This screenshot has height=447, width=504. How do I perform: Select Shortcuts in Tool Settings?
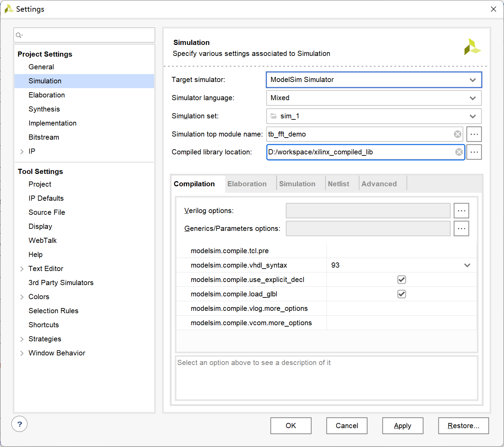click(x=44, y=325)
